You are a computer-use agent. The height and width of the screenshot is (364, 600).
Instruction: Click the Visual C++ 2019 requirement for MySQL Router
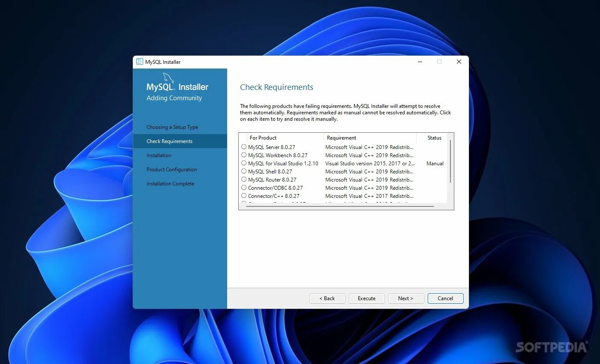(x=369, y=180)
